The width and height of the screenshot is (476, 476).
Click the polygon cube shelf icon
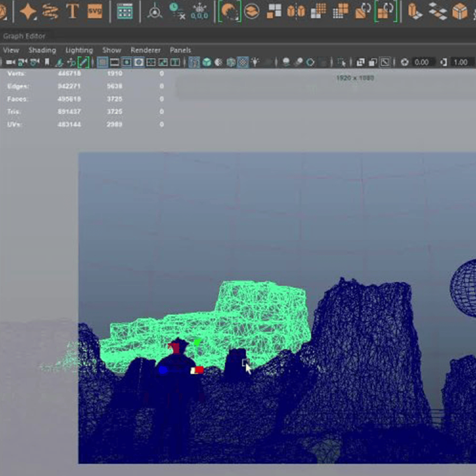pyautogui.click(x=460, y=11)
